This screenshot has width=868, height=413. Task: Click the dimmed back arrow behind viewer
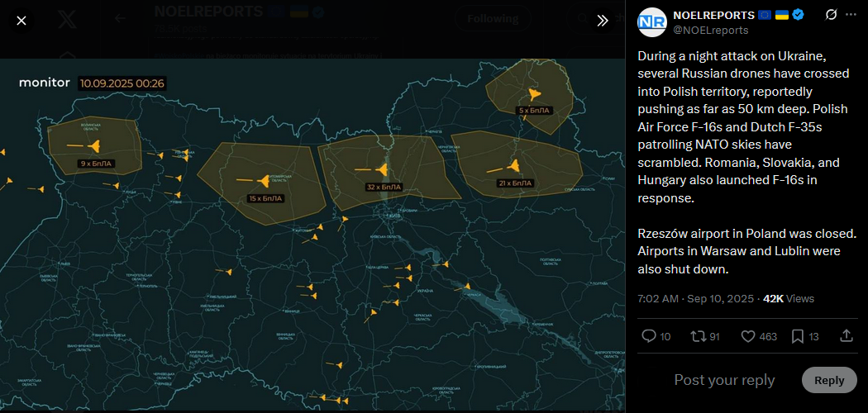click(120, 18)
